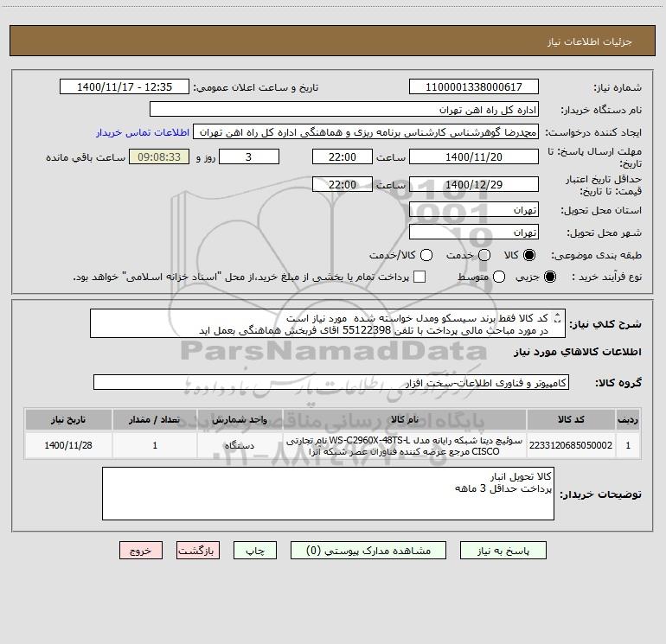
Task: Select the 'جزیی' purchase type radio
Action: point(549,277)
